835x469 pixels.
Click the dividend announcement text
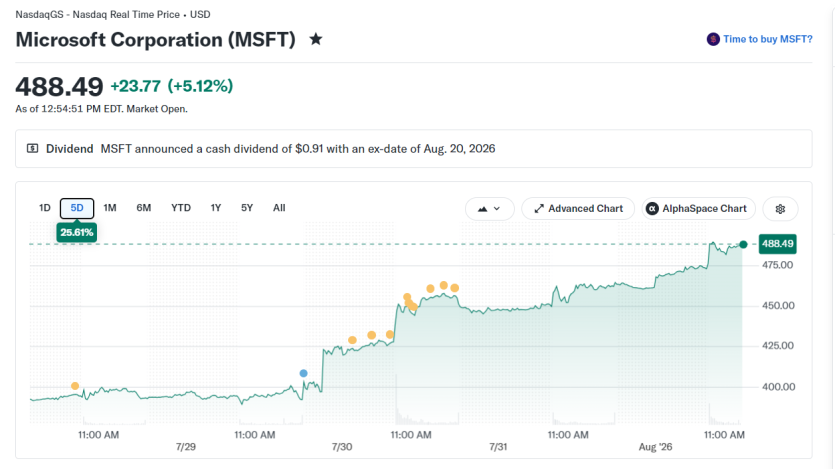click(x=298, y=149)
